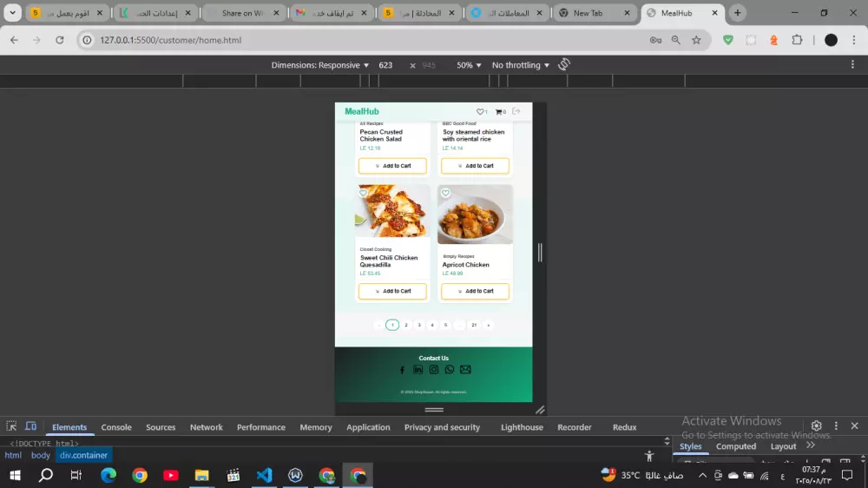Open the Windows Start menu
Screen dimensions: 868x488
(x=15, y=475)
